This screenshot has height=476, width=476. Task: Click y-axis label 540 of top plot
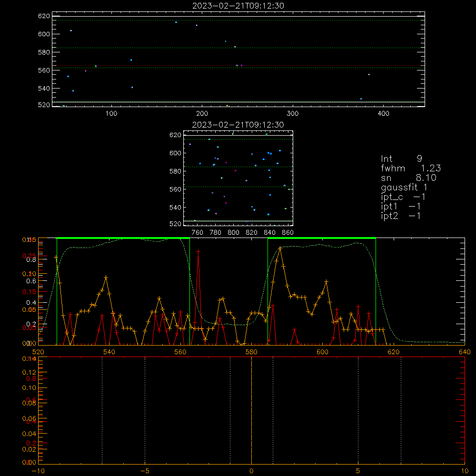pyautogui.click(x=44, y=89)
